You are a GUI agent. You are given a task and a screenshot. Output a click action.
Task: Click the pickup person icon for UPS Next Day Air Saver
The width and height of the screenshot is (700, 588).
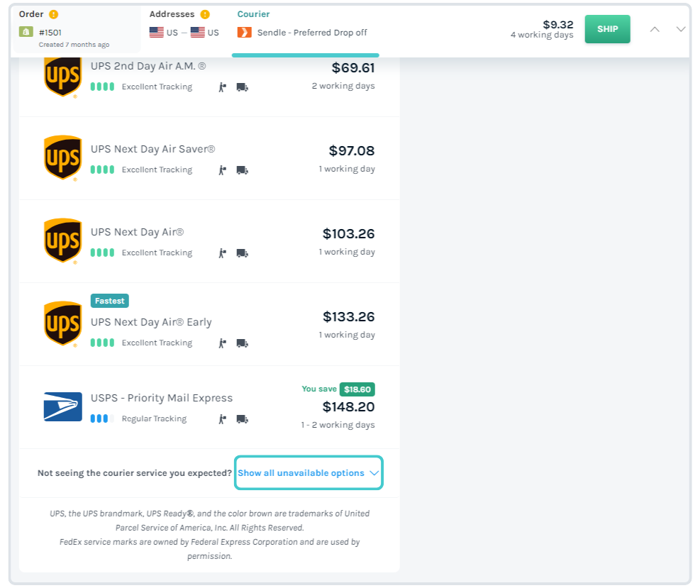(x=222, y=170)
